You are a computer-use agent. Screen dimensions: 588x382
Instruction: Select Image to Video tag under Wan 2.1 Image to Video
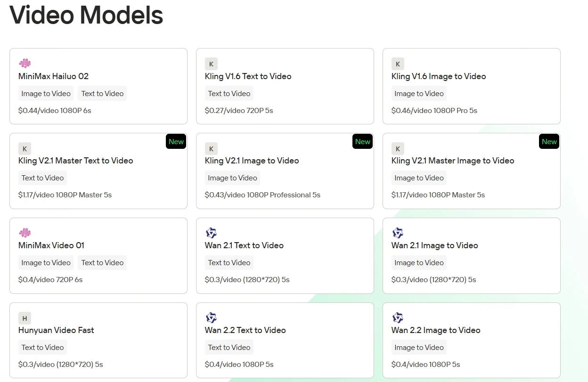pyautogui.click(x=419, y=262)
